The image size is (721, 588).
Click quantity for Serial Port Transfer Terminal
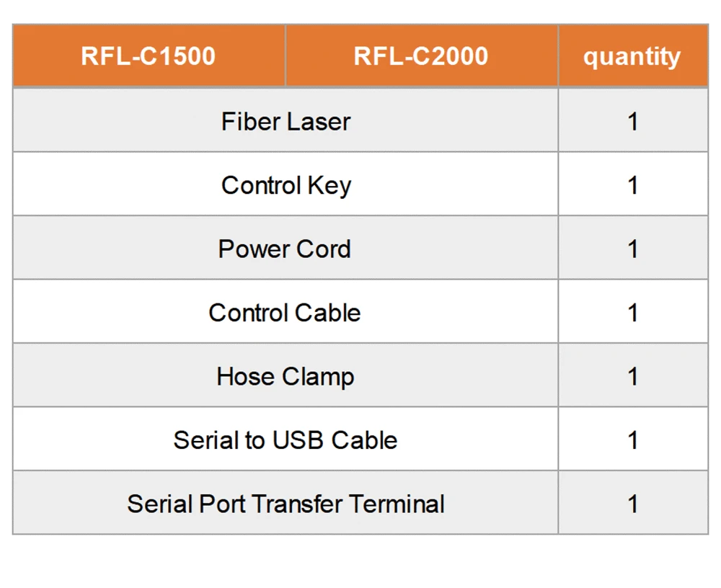click(632, 504)
